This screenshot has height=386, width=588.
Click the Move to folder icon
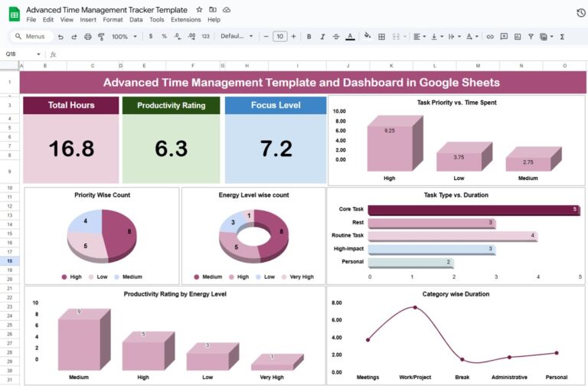click(213, 10)
